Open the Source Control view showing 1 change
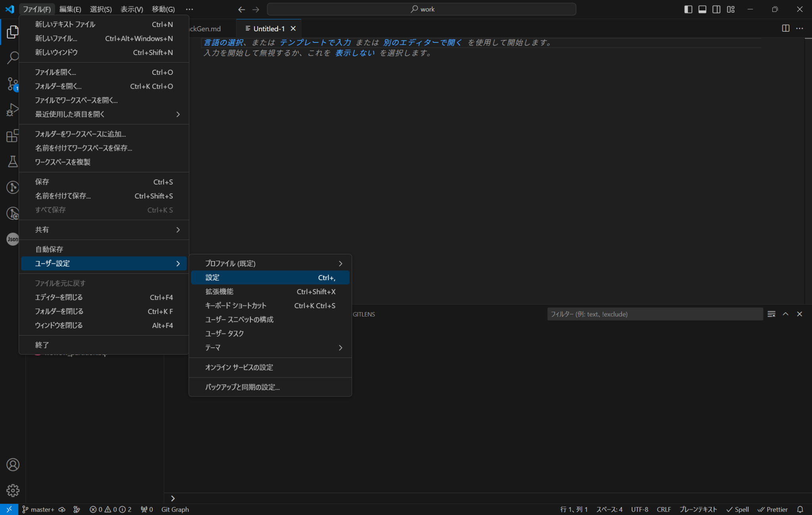 12,84
